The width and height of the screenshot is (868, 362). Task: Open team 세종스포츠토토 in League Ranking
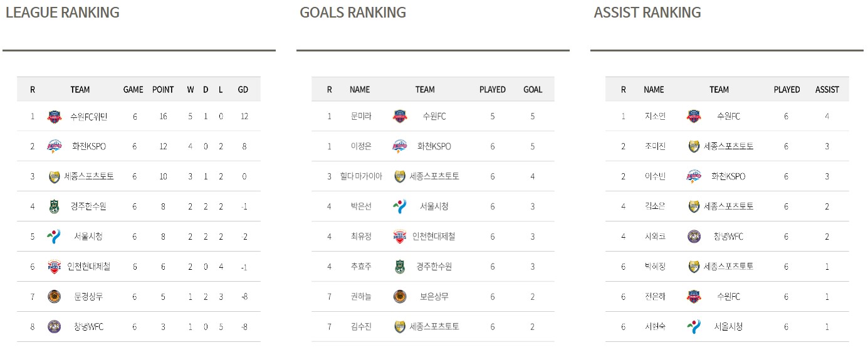pyautogui.click(x=89, y=176)
